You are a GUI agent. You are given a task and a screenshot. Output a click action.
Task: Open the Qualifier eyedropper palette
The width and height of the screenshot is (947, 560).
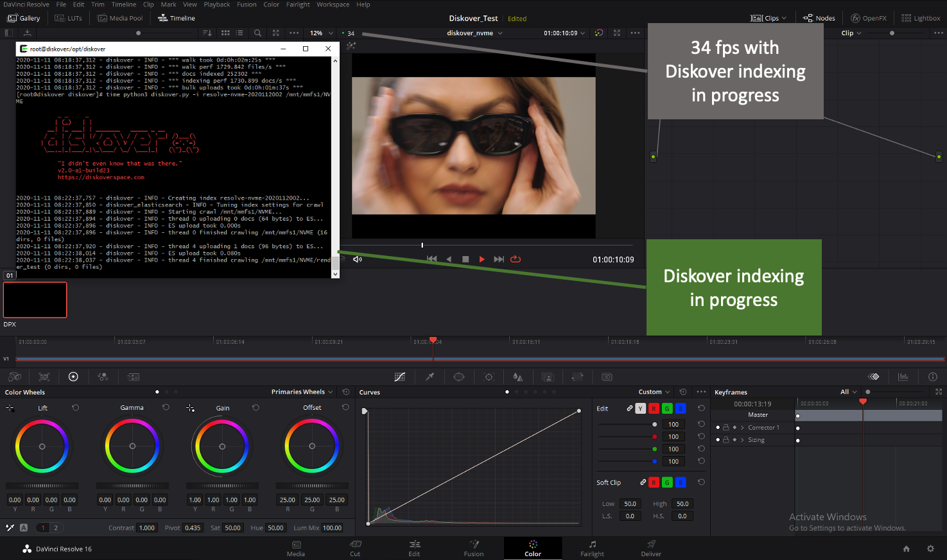(430, 377)
